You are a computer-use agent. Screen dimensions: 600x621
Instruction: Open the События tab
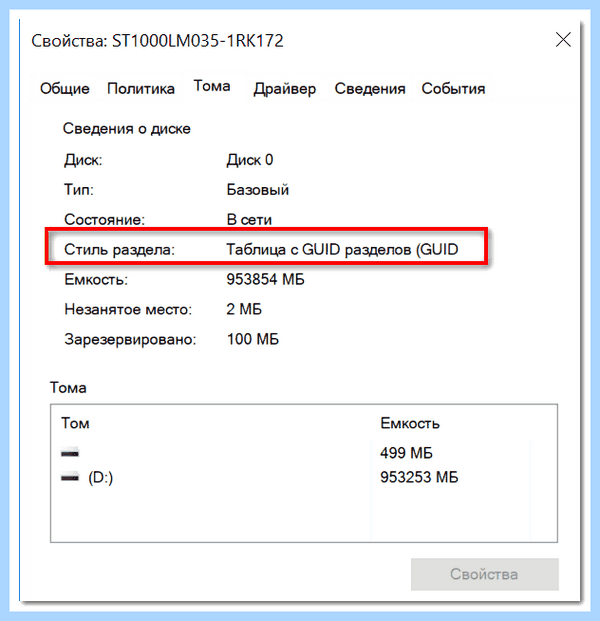point(453,88)
